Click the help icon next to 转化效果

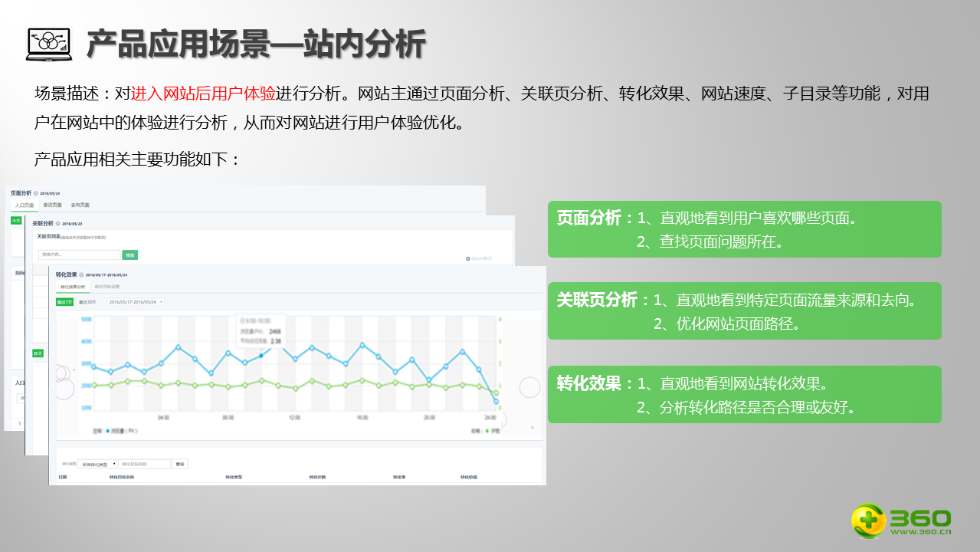pyautogui.click(x=81, y=274)
